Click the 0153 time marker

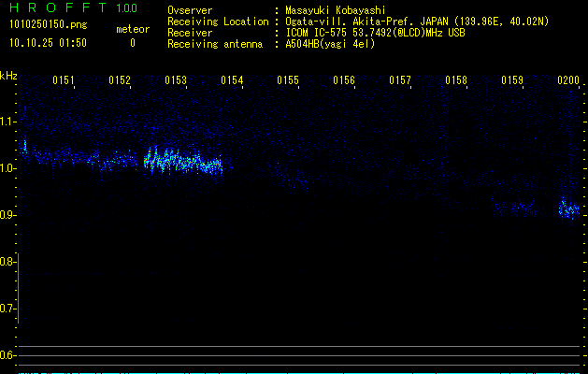pos(176,80)
